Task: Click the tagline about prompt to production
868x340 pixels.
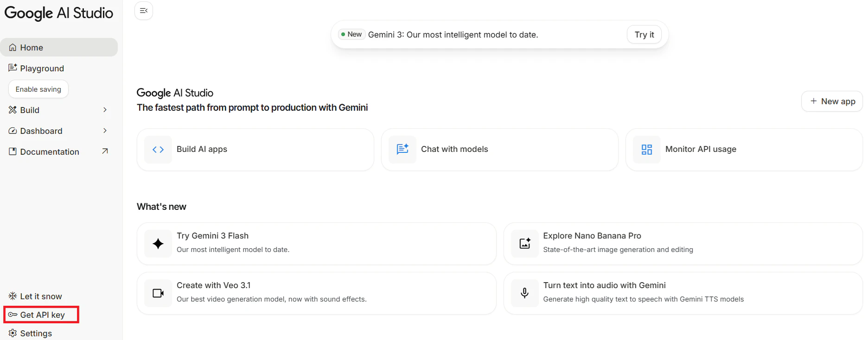Action: tap(252, 107)
